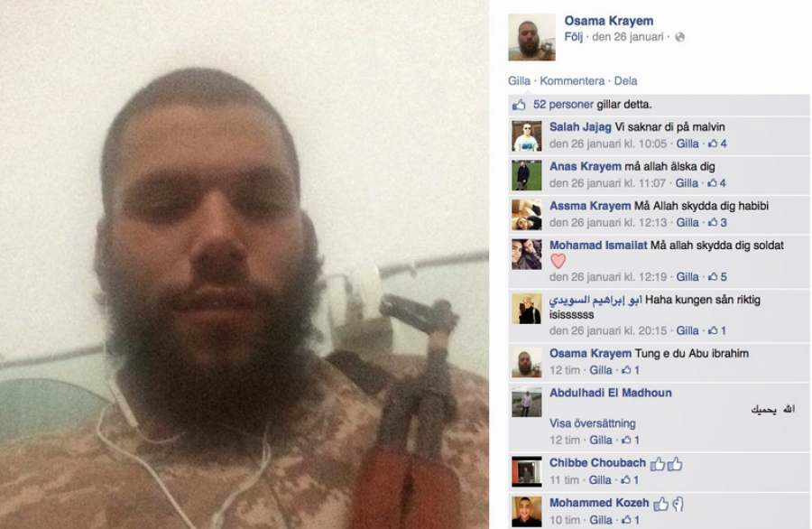Open Abdulhadi El Madhoun's profile name
The image size is (812, 529).
[611, 393]
